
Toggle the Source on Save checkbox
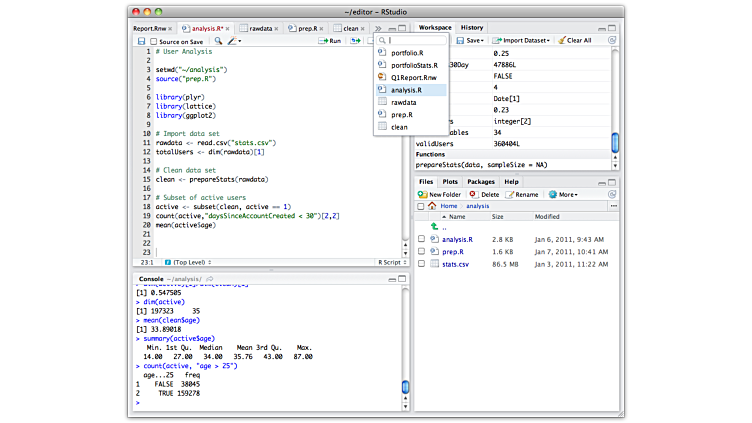153,41
